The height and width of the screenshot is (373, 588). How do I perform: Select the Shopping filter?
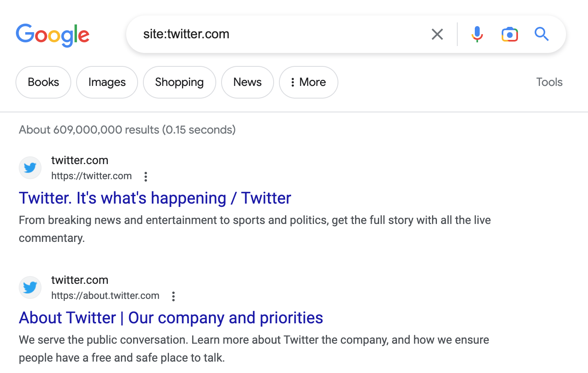pos(179,82)
